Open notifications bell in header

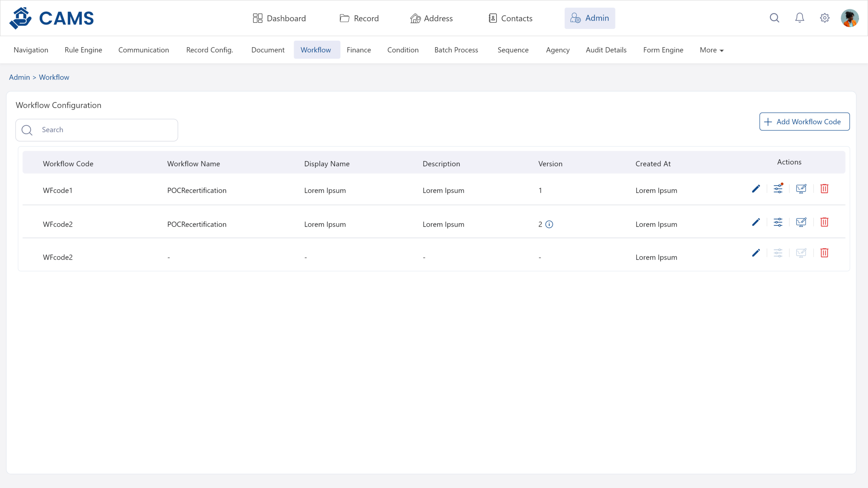(800, 18)
